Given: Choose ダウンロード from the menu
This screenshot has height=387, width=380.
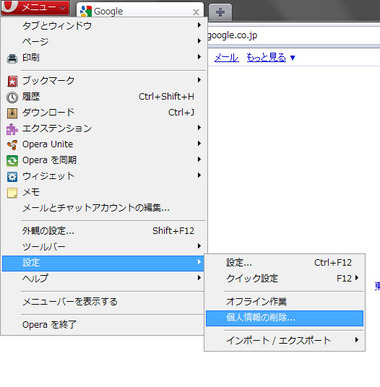Looking at the screenshot, I should pos(104,112).
